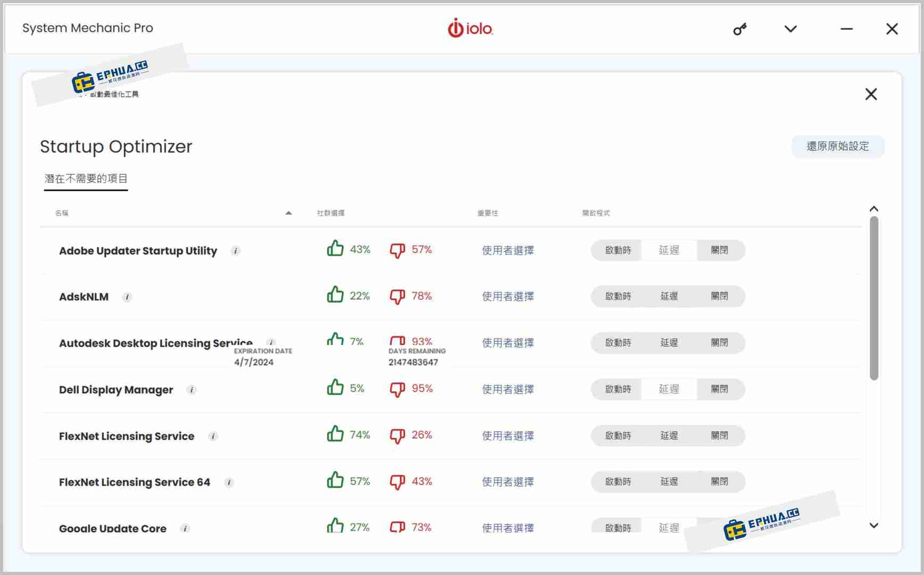Image resolution: width=924 pixels, height=575 pixels.
Task: Click the list scrollbar up arrow
Action: [873, 209]
